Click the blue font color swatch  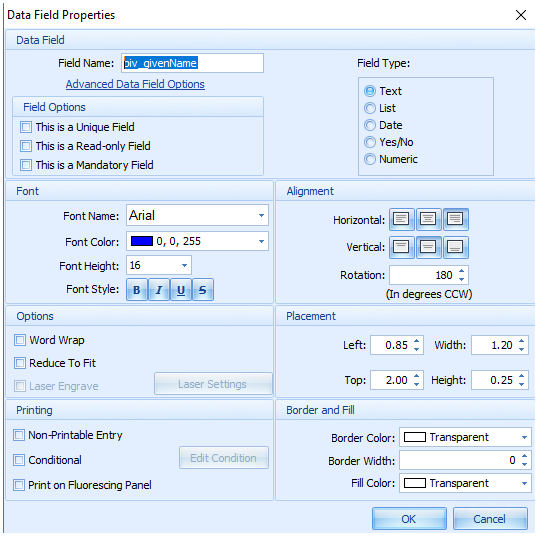(142, 241)
